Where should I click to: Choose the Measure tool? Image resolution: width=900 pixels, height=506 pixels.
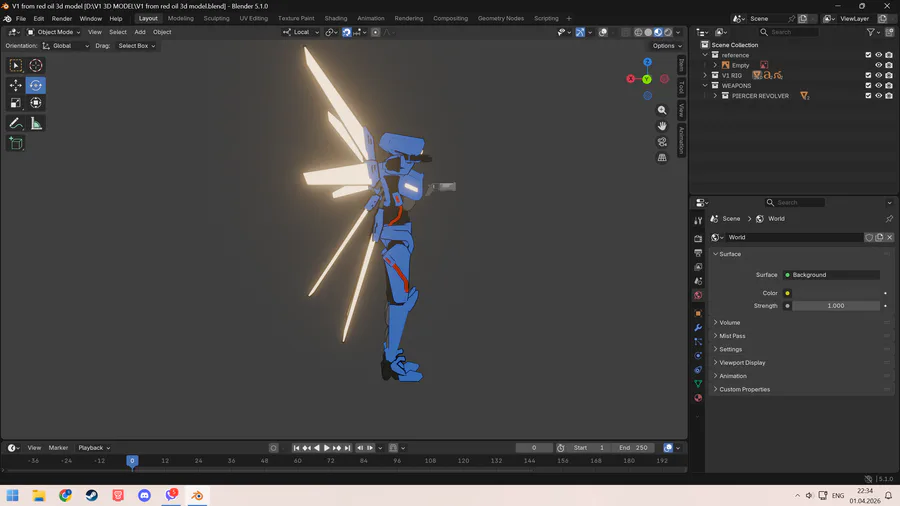(x=36, y=123)
